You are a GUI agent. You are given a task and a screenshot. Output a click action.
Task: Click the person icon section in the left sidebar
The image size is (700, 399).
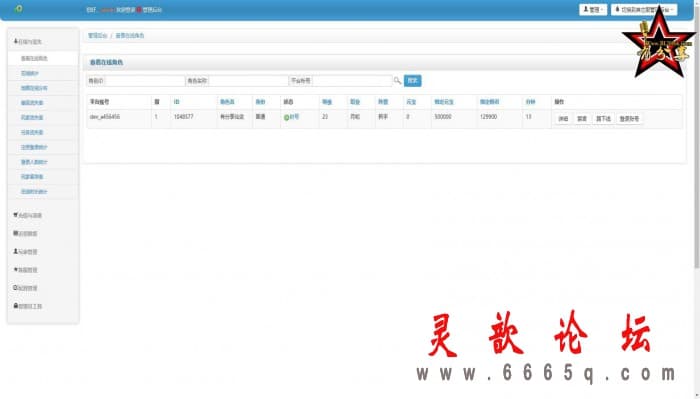(26, 252)
